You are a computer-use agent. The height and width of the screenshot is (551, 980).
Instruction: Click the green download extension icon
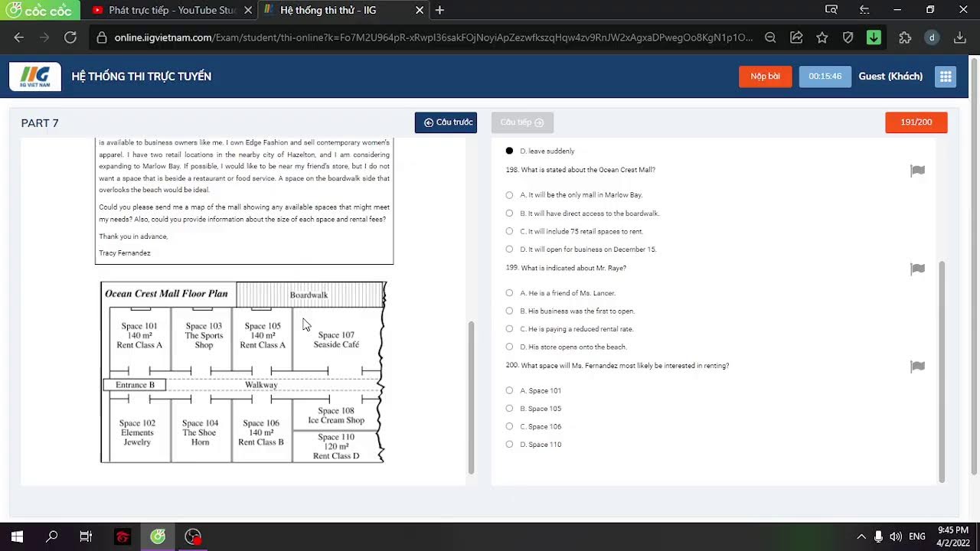[x=874, y=37]
